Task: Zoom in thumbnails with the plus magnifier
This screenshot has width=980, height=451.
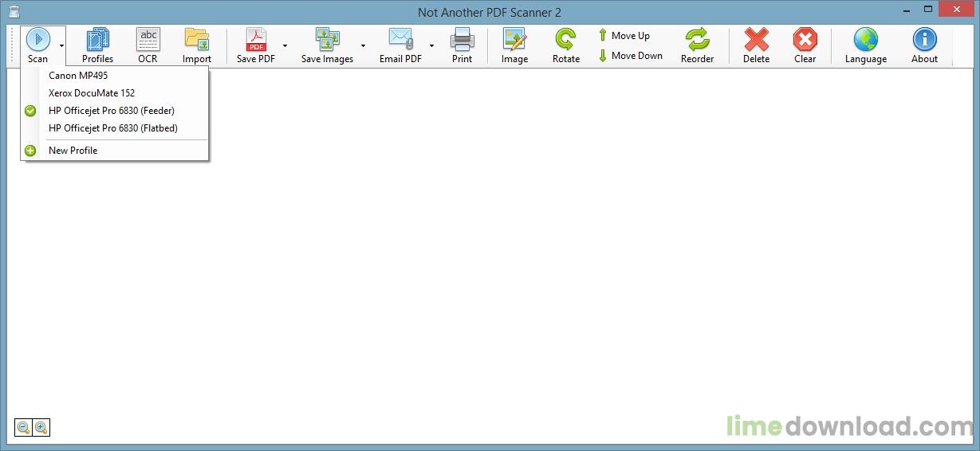Action: tap(41, 428)
